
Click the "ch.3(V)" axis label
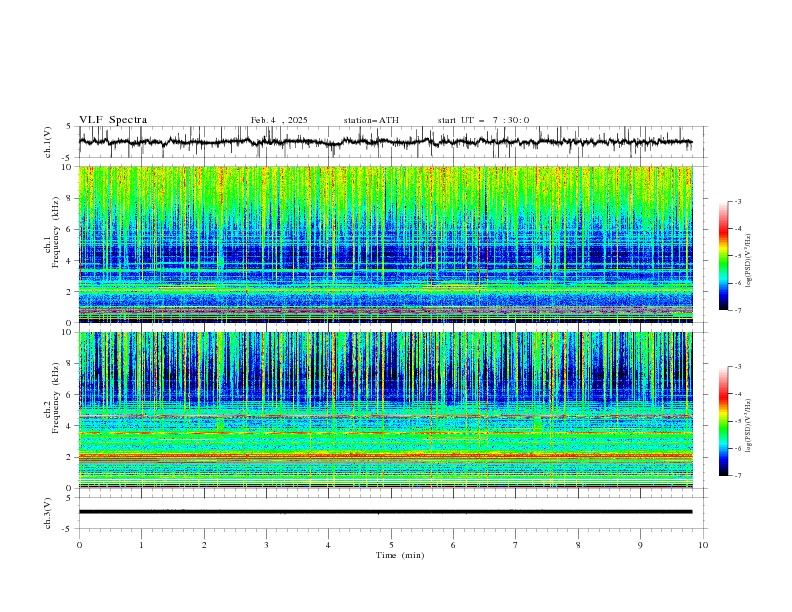pos(48,513)
